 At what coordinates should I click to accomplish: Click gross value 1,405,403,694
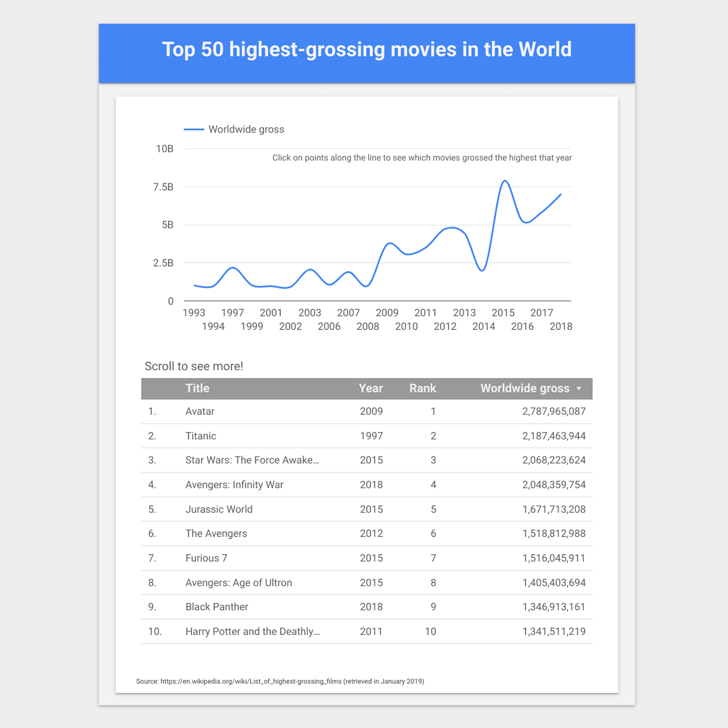click(x=554, y=582)
